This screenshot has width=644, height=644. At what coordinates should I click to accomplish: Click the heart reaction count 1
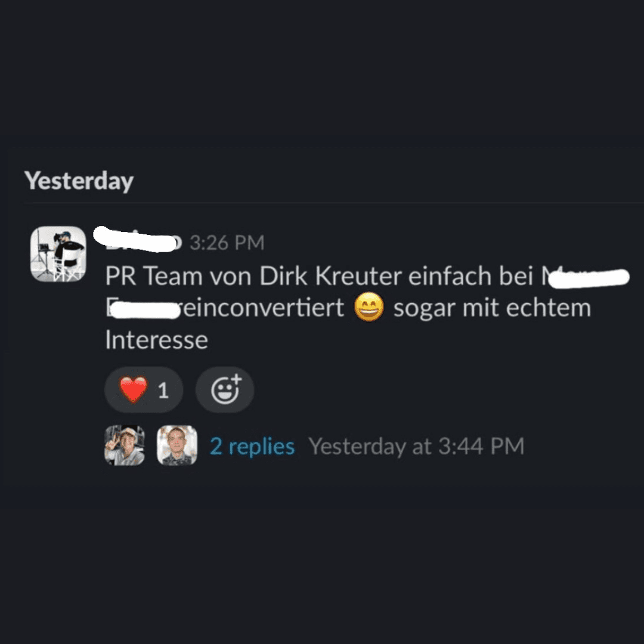click(163, 390)
